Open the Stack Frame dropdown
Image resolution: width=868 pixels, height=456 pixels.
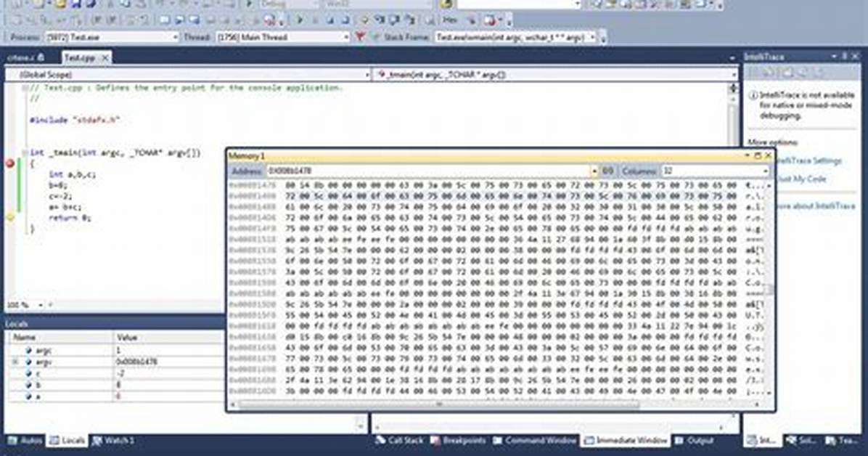tap(515, 37)
